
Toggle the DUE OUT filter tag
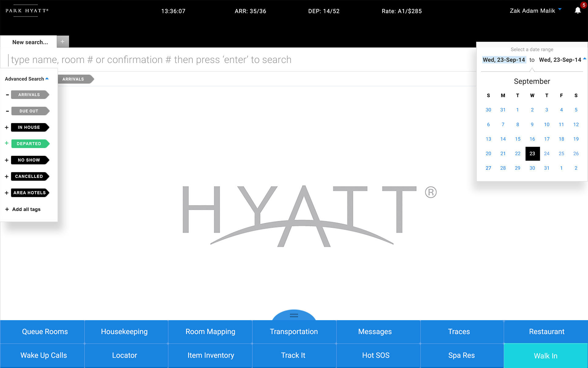[x=30, y=111]
